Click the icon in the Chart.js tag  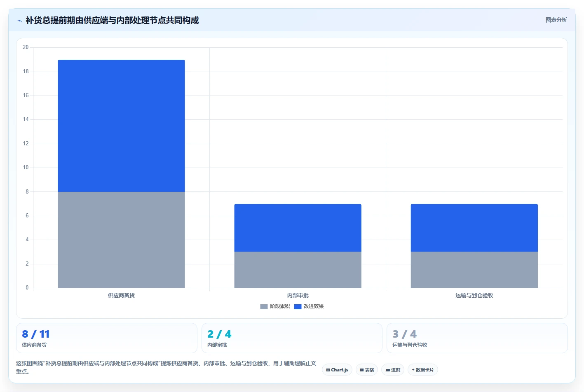(328, 370)
